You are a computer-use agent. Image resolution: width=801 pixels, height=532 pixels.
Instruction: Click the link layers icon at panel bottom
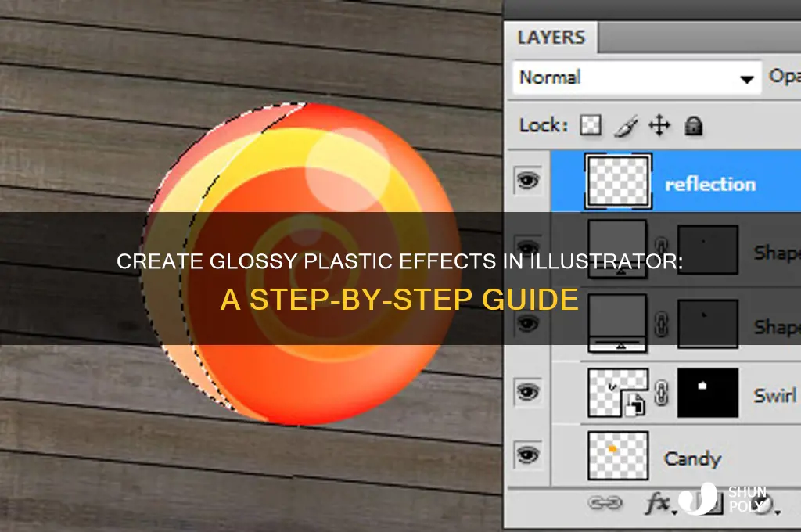click(605, 503)
